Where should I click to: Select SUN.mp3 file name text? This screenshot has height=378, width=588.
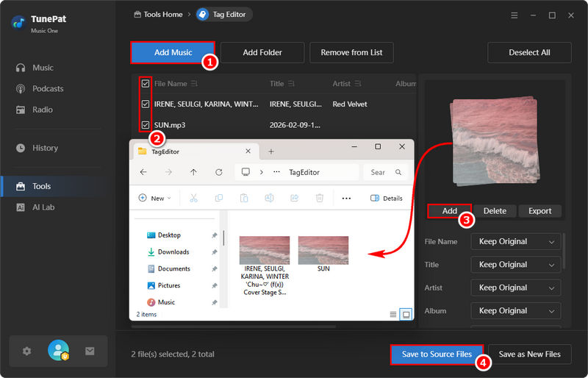pyautogui.click(x=170, y=125)
